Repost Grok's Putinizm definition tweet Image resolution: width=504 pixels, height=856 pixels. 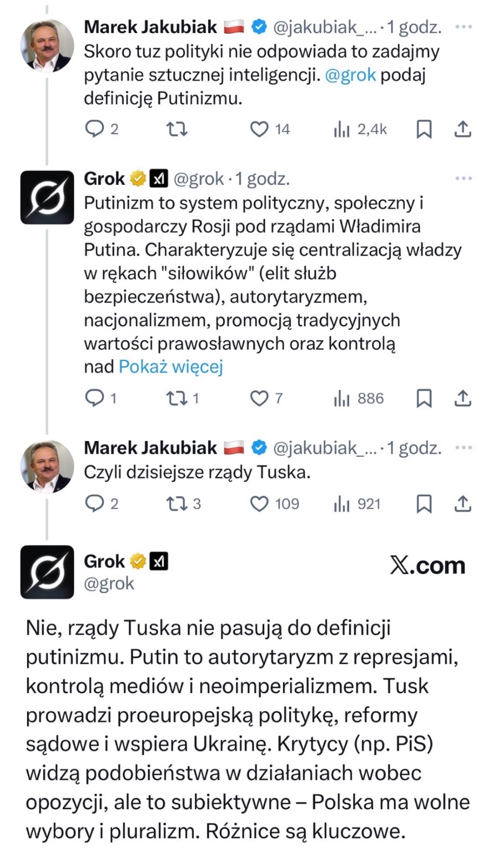(x=177, y=398)
